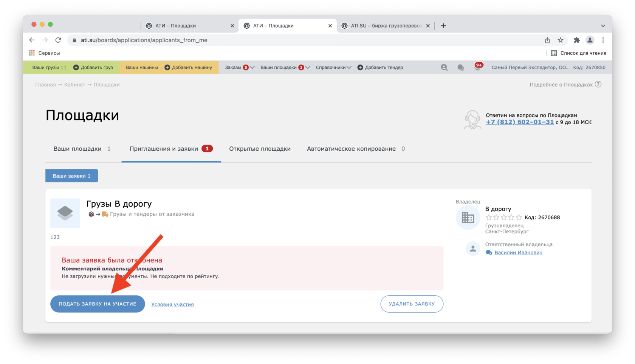Go to Кабинет breadcrumb
This screenshot has height=364, width=635.
[75, 85]
